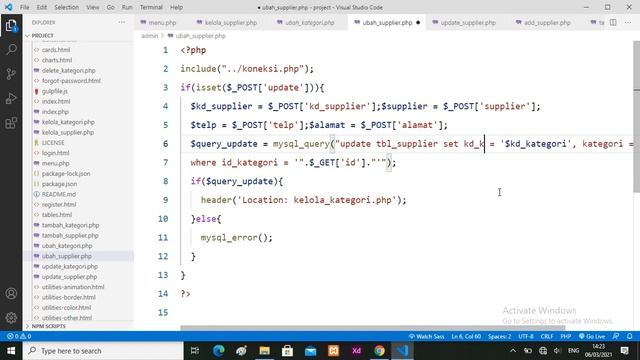
Task: Open gulpfile.js in explorer
Action: point(55,91)
